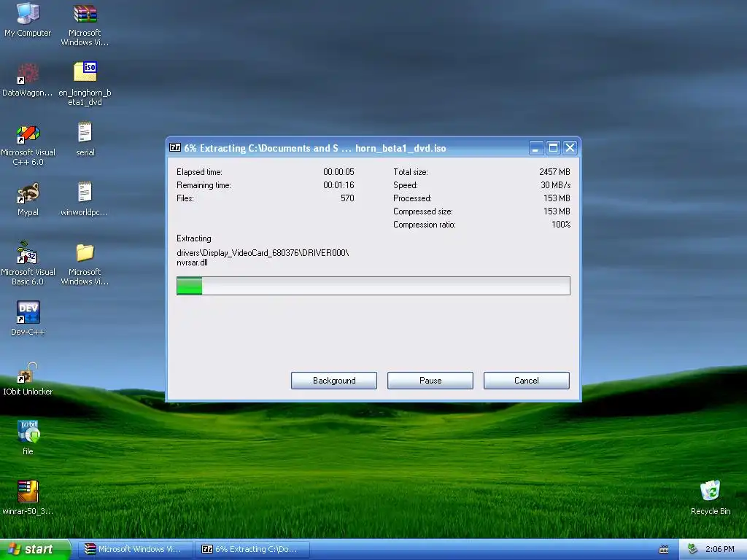The height and width of the screenshot is (560, 747).
Task: Pause the 7-Zip extraction
Action: click(x=430, y=381)
